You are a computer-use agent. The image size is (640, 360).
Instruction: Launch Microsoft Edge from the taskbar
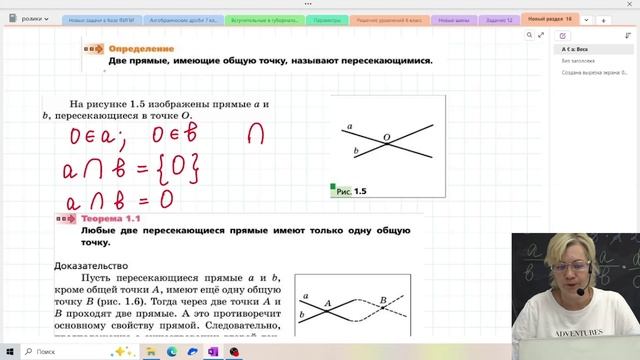pyautogui.click(x=172, y=351)
